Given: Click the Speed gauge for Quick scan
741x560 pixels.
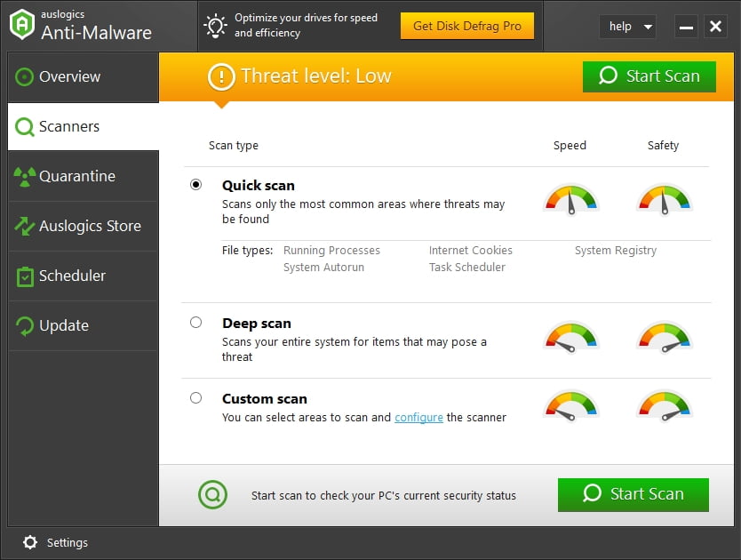Looking at the screenshot, I should pyautogui.click(x=571, y=200).
